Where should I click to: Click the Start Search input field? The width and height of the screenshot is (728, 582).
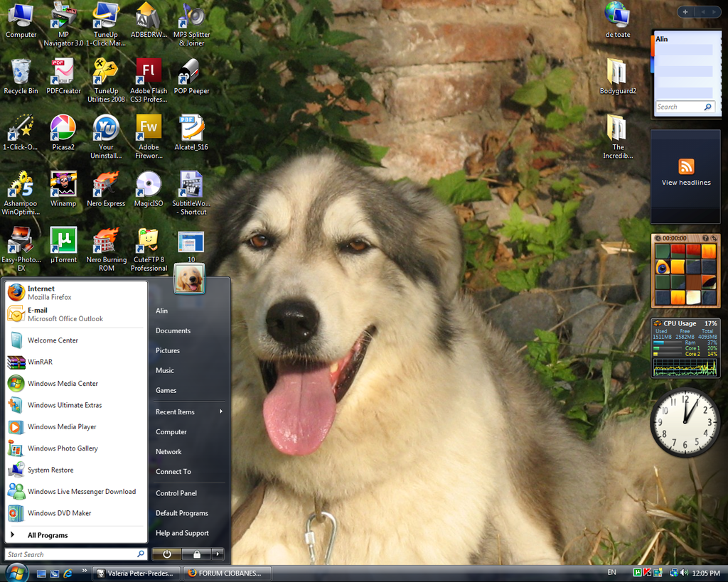coord(76,554)
